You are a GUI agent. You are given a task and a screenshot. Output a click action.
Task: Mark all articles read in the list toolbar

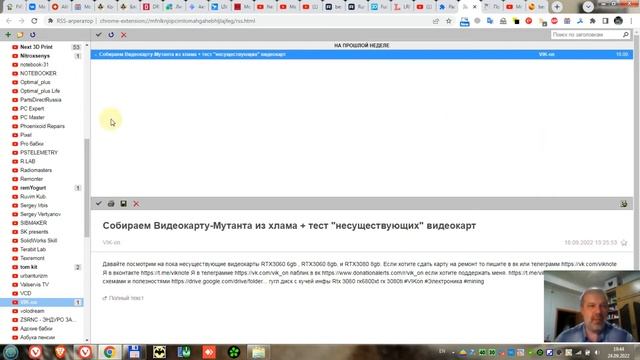[98, 35]
